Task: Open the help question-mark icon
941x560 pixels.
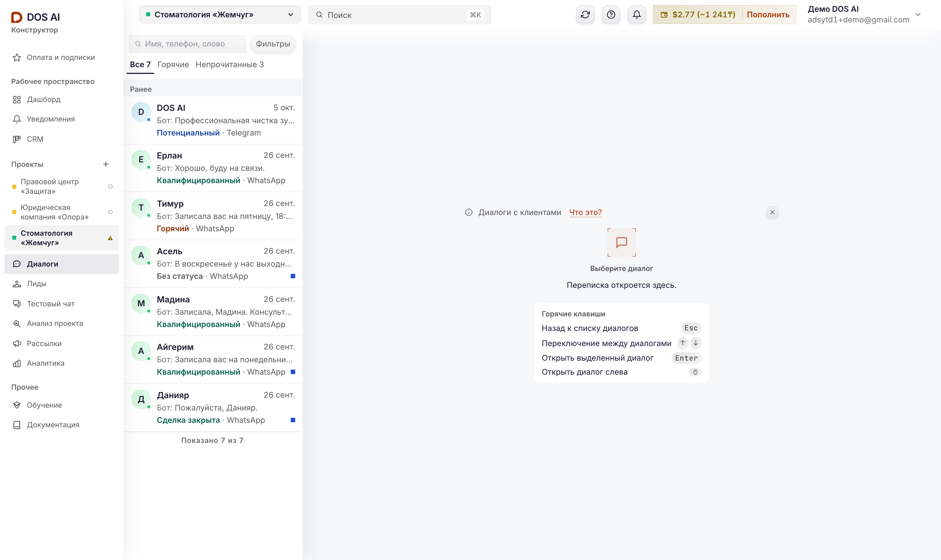Action: coord(611,15)
